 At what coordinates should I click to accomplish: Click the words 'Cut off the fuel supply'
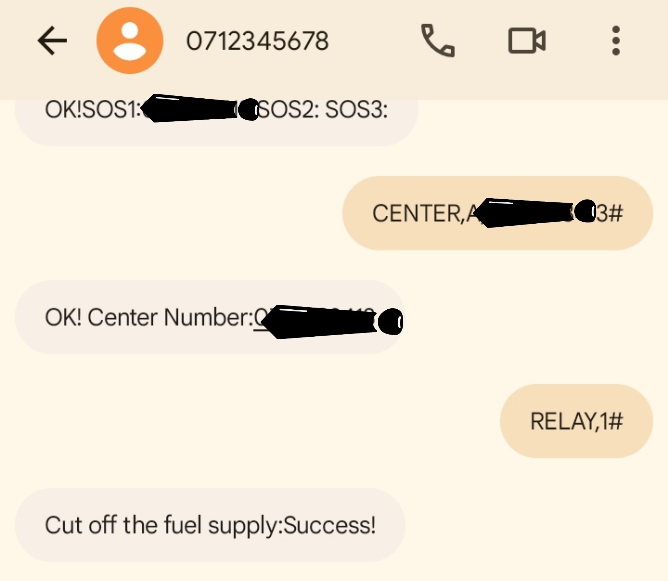(161, 525)
